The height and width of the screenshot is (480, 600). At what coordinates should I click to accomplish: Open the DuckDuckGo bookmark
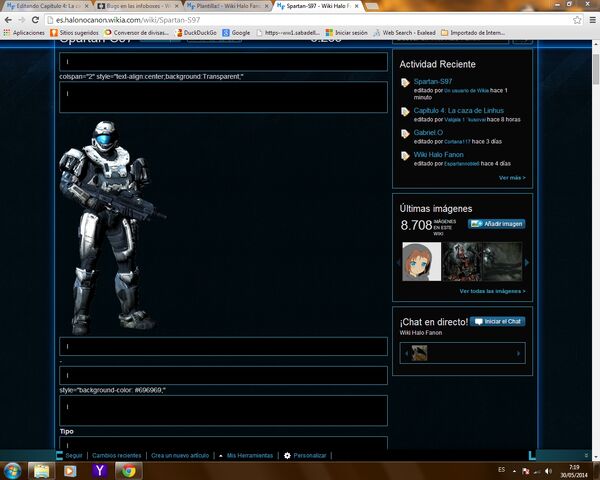click(196, 33)
